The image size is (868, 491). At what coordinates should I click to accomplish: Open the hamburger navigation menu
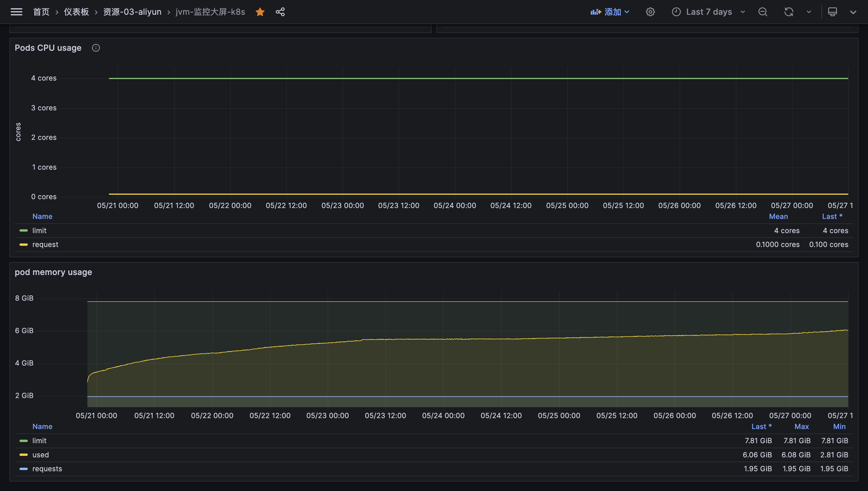16,12
